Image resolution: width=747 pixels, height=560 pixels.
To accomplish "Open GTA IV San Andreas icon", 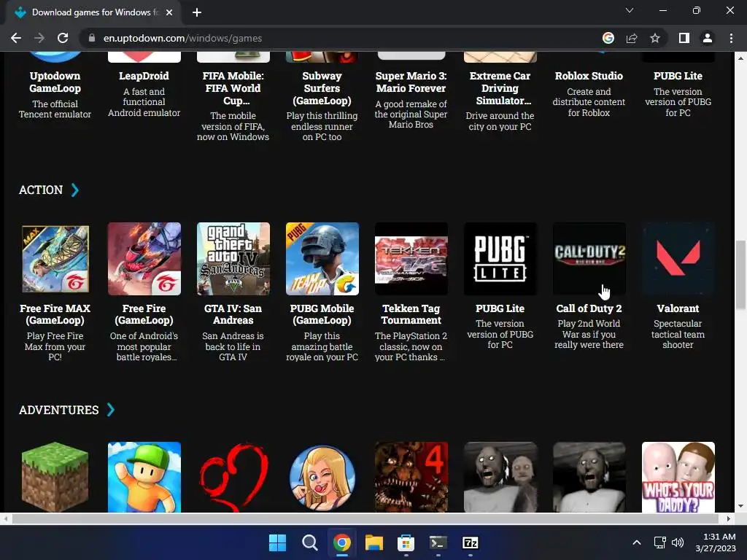I will pyautogui.click(x=233, y=259).
